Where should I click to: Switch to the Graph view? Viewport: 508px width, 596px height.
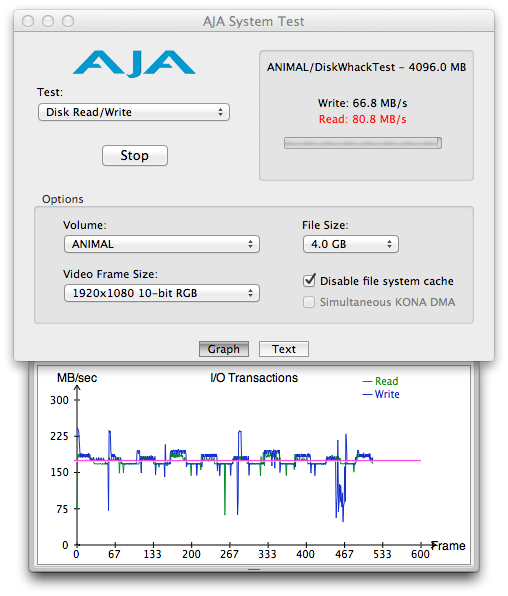[224, 349]
